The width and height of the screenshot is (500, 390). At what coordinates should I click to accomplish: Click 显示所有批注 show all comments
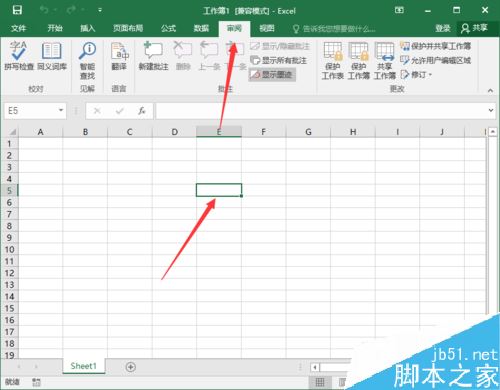point(278,60)
